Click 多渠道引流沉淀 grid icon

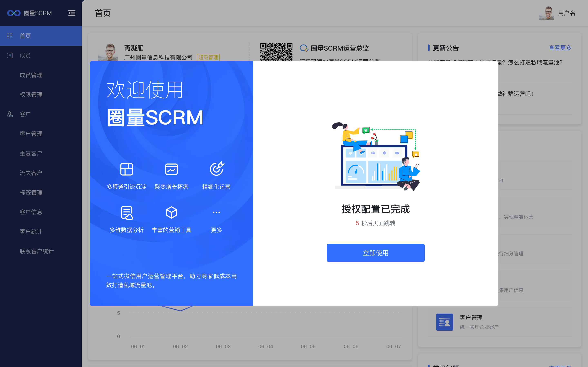coord(127,169)
